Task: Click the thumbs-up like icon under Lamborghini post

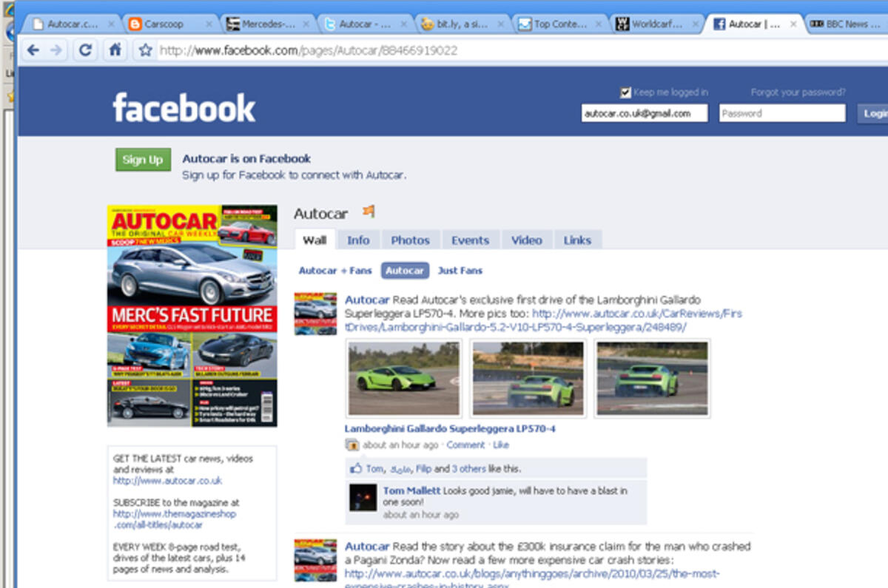Action: tap(356, 468)
